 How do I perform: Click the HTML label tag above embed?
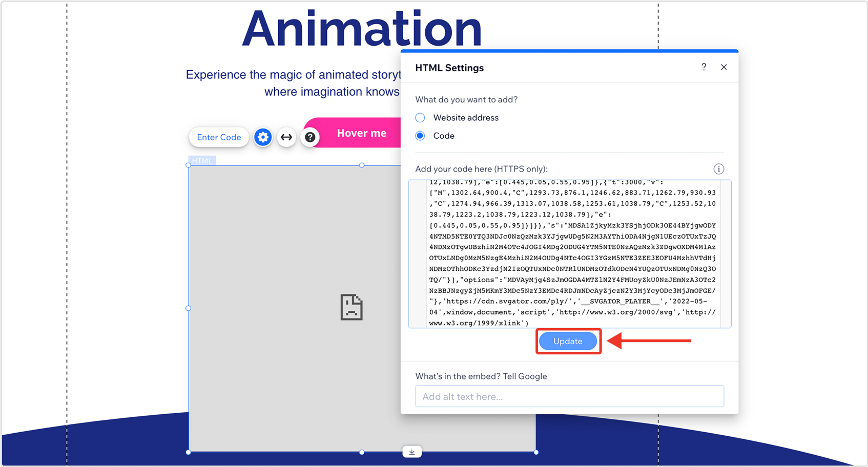(x=202, y=161)
